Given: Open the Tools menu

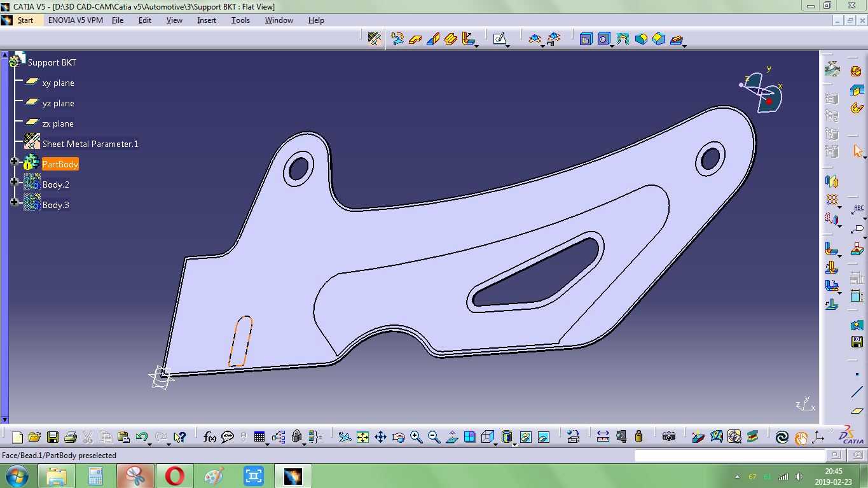Looking at the screenshot, I should pos(240,20).
